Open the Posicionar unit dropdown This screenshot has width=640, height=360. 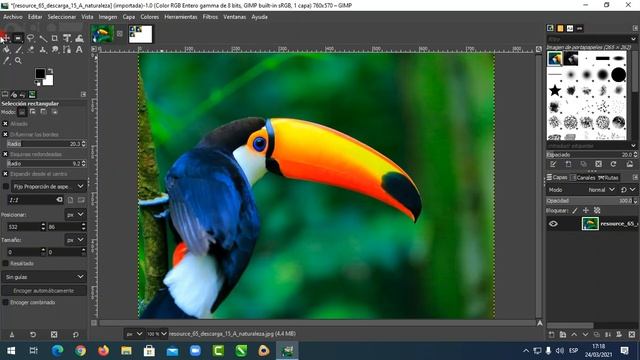(75, 214)
